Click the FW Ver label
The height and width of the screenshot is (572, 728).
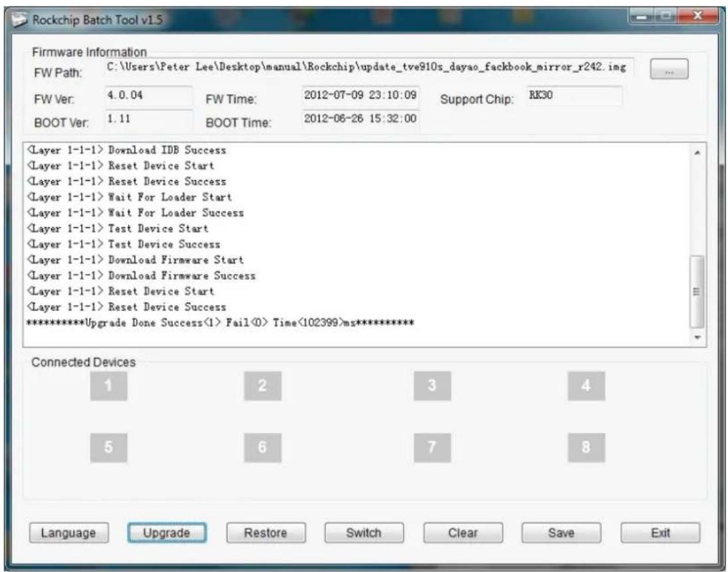[54, 100]
